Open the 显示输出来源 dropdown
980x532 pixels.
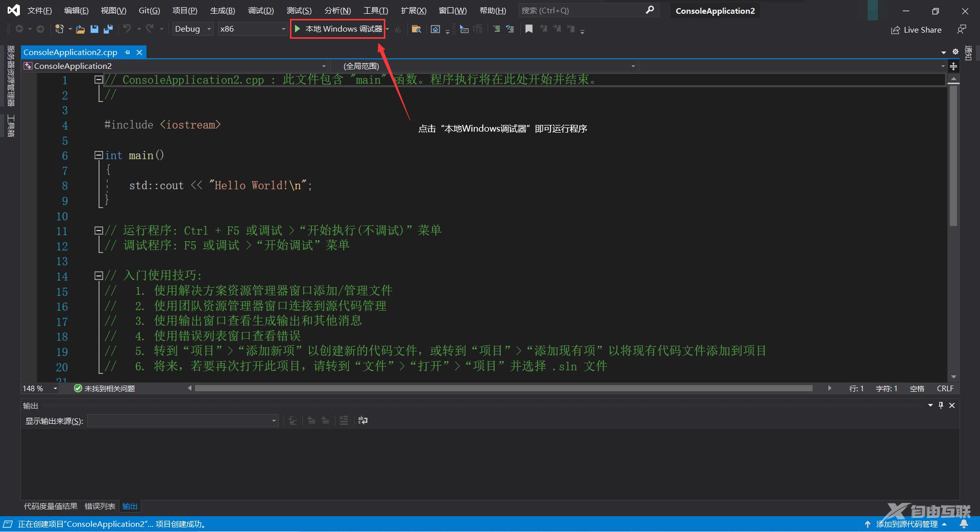click(183, 421)
